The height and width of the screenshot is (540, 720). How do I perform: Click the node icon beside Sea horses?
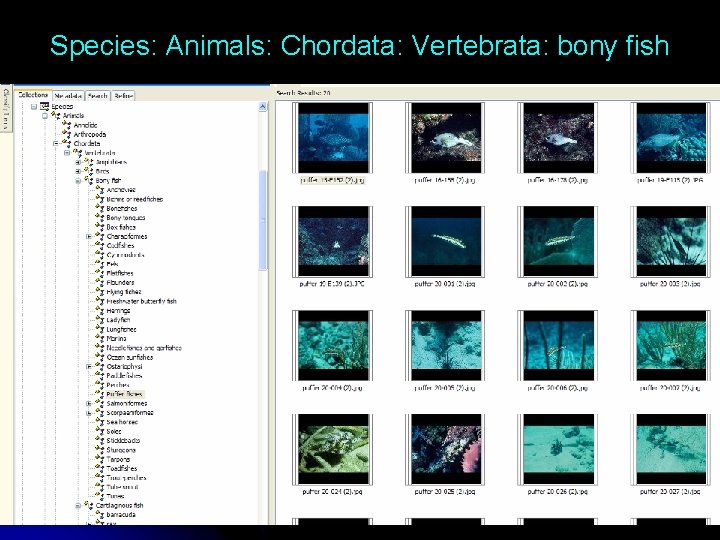coord(100,422)
